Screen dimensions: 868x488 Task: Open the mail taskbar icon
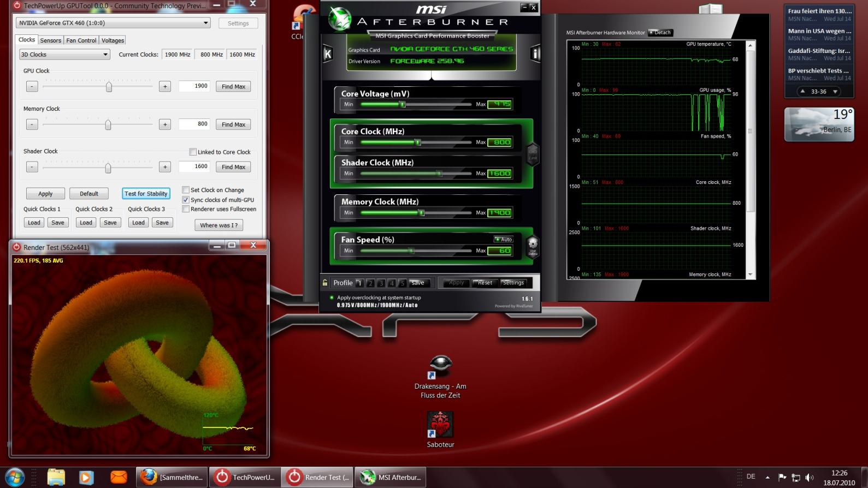(119, 477)
